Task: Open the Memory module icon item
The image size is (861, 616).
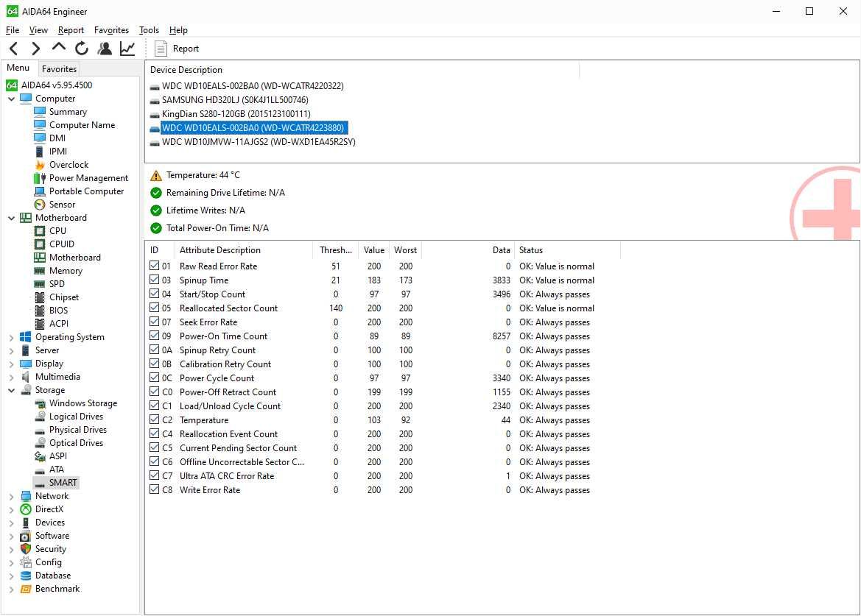Action: point(40,270)
